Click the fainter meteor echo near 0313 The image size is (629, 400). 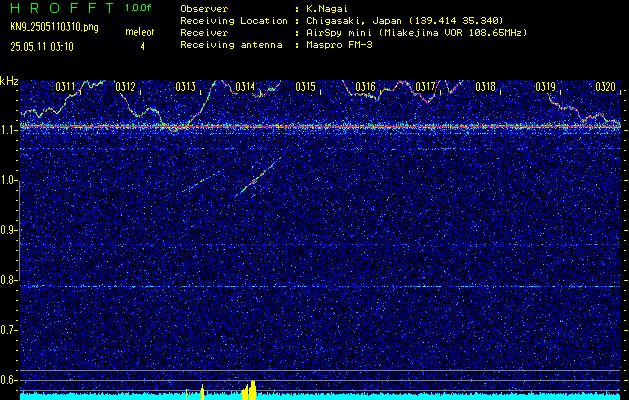(203, 181)
